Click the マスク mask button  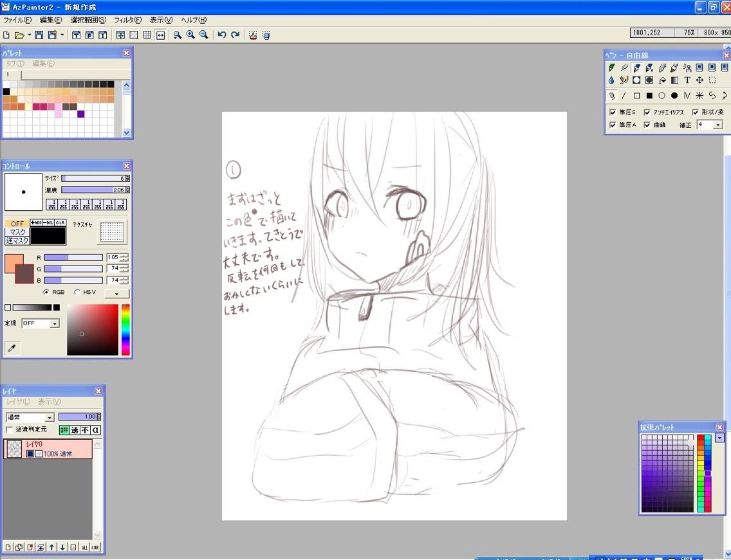17,232
